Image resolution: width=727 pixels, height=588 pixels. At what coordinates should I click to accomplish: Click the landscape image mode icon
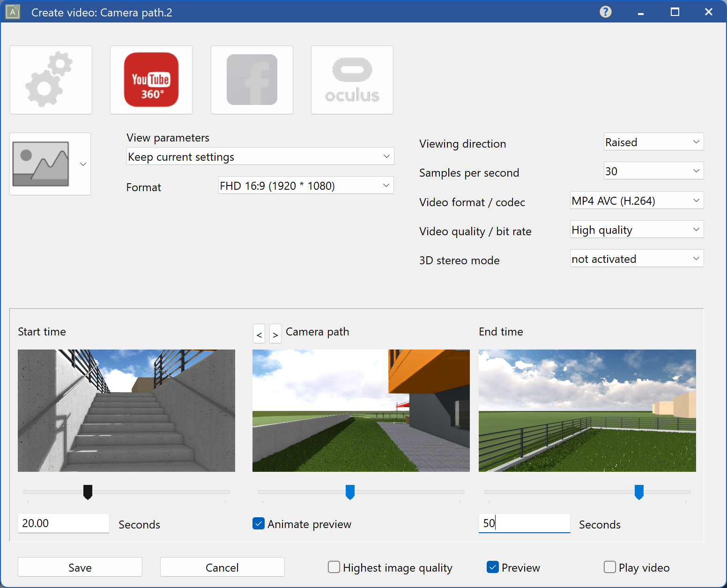(x=41, y=164)
